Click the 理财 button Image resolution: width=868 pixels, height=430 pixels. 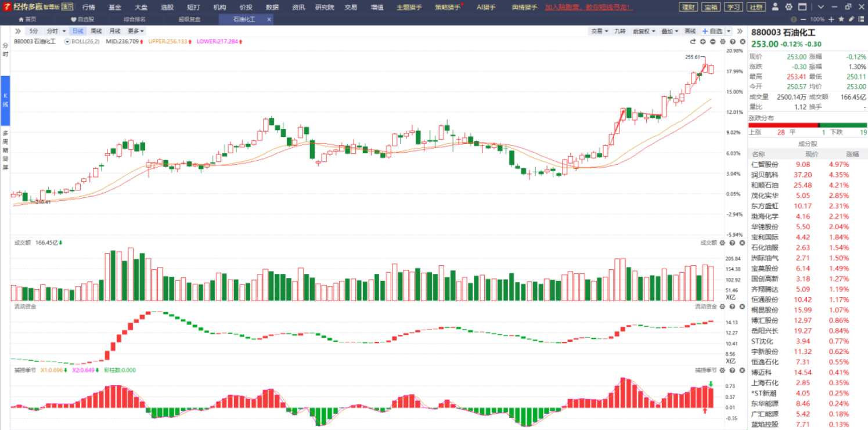(688, 7)
